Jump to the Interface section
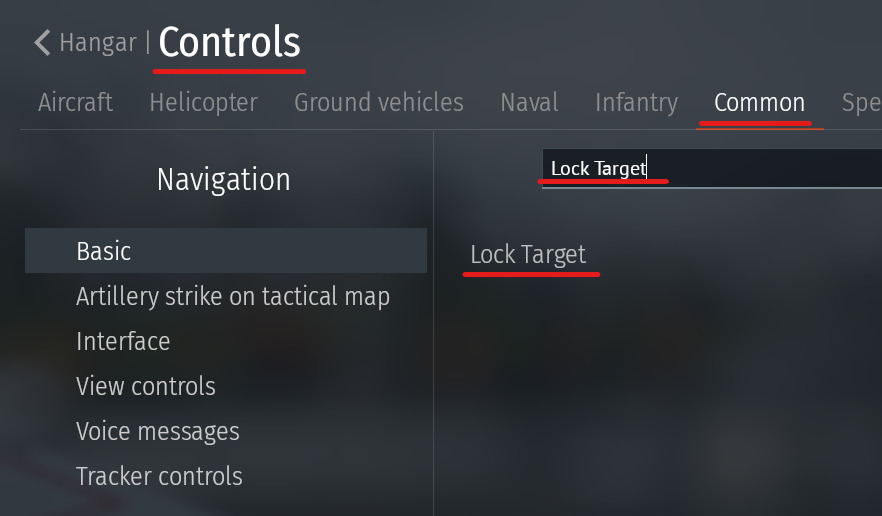 coord(123,342)
